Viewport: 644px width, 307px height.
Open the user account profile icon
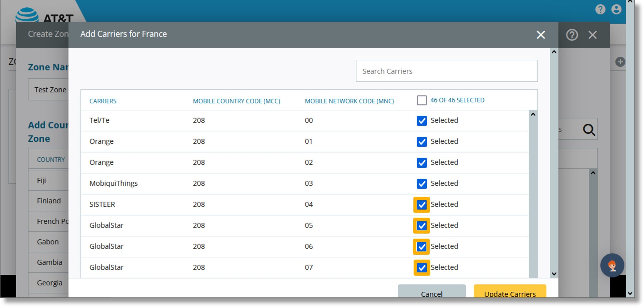click(616, 10)
